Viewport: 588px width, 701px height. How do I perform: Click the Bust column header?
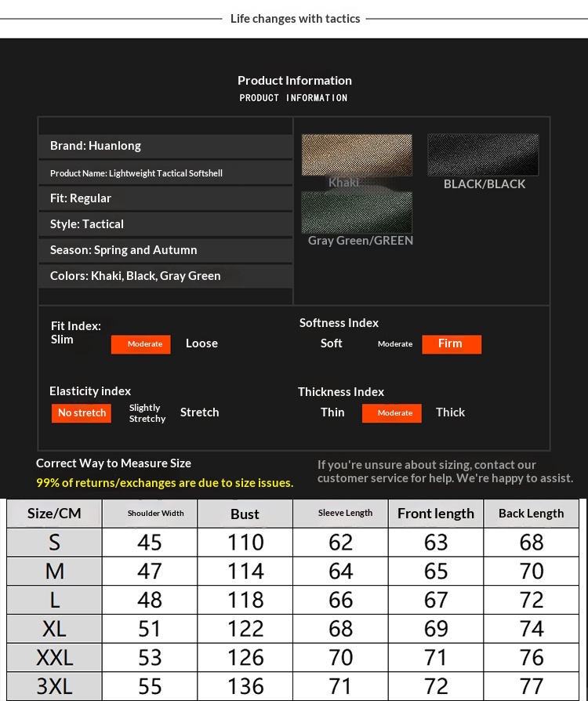(x=245, y=514)
